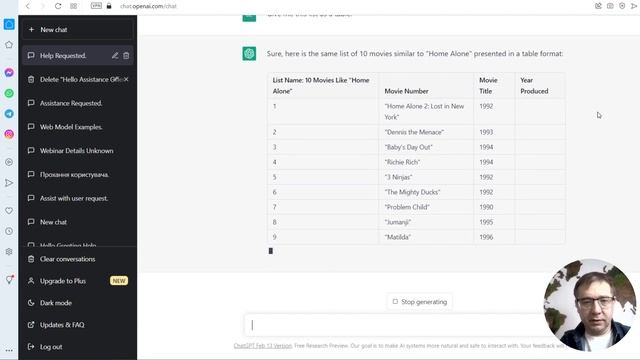The image size is (640, 360).
Task: Open the send arrow icon in sidebar
Action: click(x=9, y=183)
